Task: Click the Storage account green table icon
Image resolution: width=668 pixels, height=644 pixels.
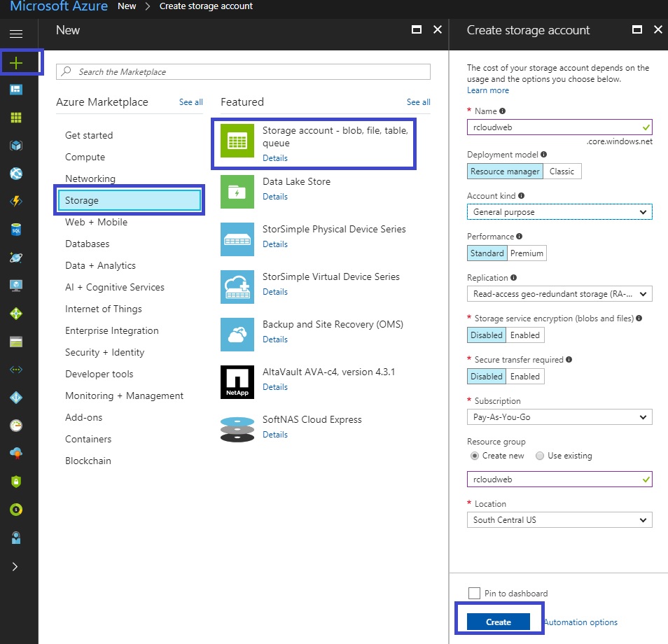Action: pyautogui.click(x=237, y=140)
